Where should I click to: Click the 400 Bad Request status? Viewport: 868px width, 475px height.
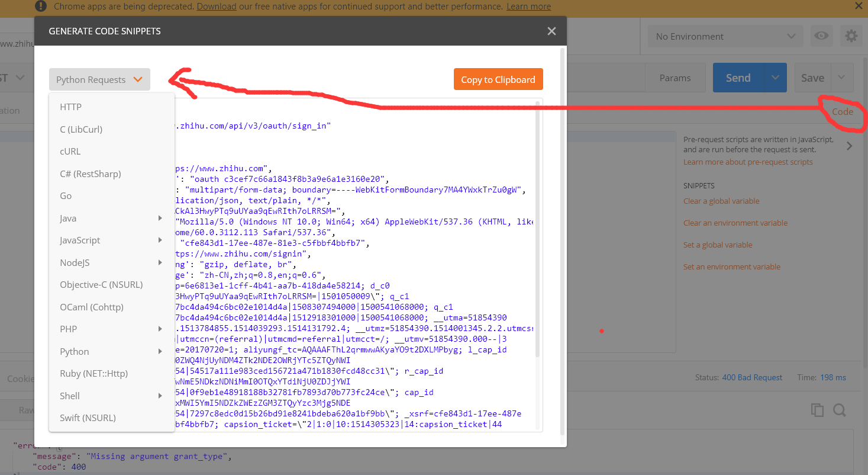coord(752,378)
